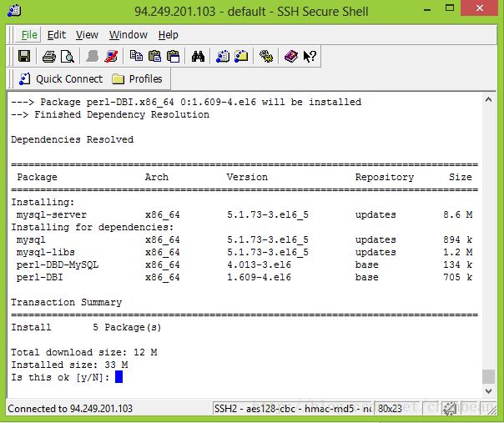Viewport: 504px width, 423px height.
Task: Click the Find binoculars icon
Action: click(198, 57)
